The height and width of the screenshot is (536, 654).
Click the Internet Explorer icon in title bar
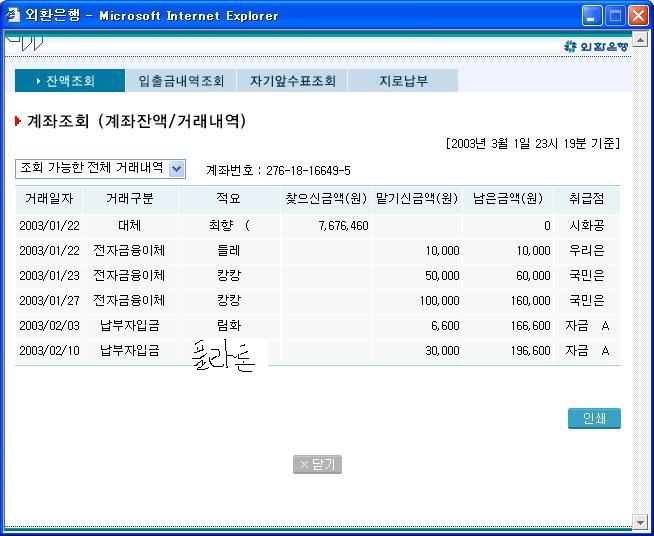(x=13, y=15)
